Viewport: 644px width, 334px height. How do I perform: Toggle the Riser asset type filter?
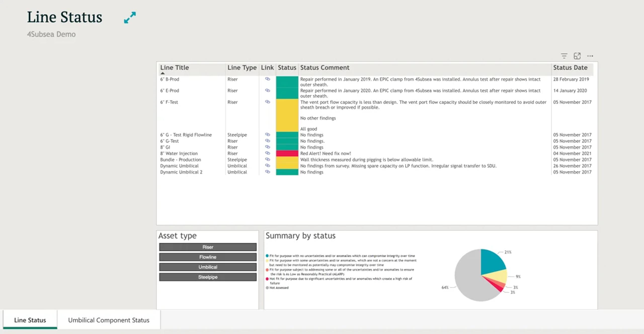(208, 247)
